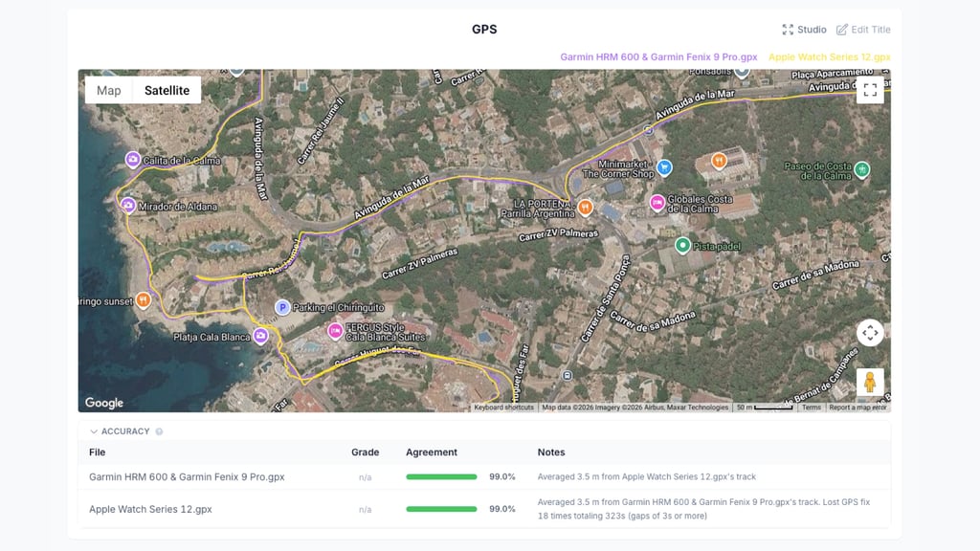Switch to Satellite view
Viewport: 980px width, 551px height.
(167, 91)
